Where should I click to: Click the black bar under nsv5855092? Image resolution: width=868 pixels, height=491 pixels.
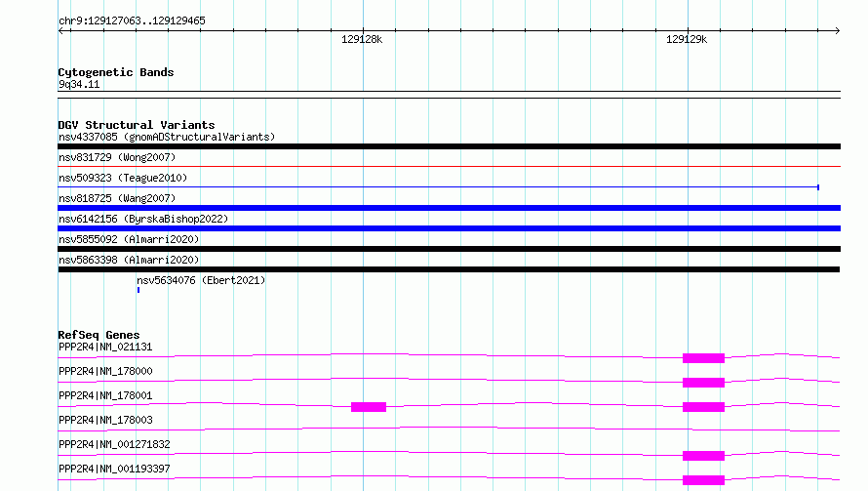449,249
